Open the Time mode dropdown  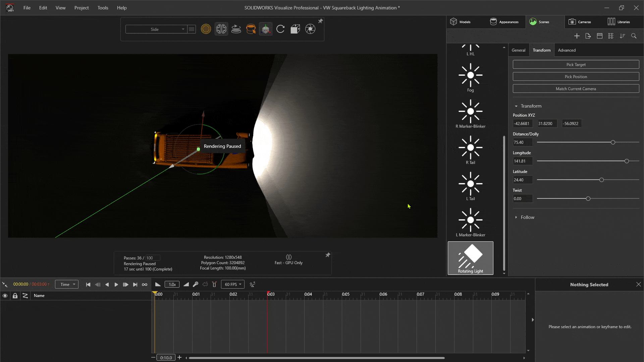pyautogui.click(x=66, y=284)
